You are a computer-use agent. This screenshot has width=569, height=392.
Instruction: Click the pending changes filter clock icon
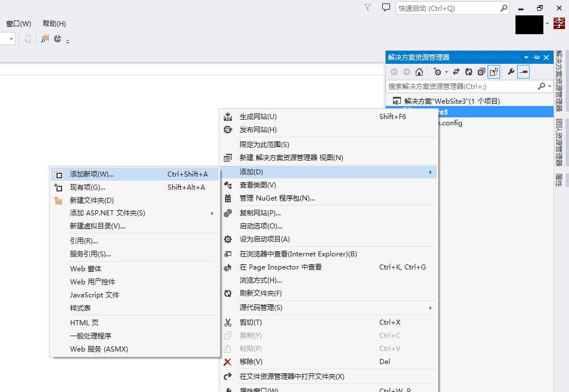pos(437,72)
